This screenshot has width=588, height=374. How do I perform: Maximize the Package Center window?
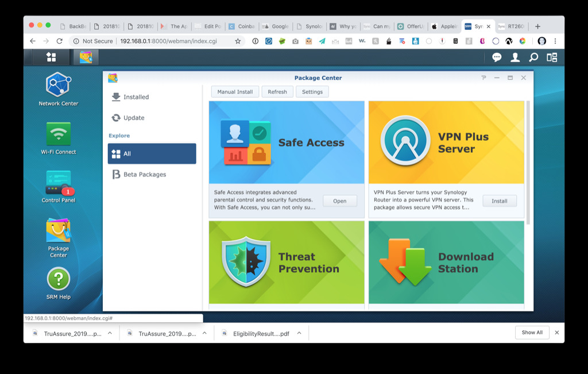coord(510,78)
